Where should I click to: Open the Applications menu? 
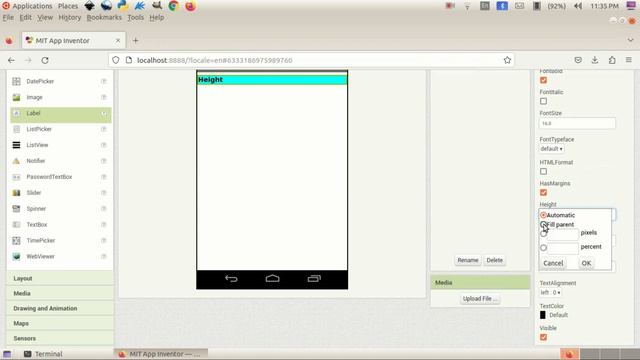click(27, 6)
